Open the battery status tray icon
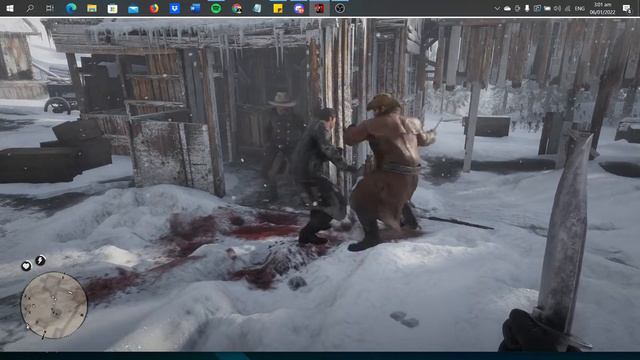The image size is (640, 360). click(547, 8)
